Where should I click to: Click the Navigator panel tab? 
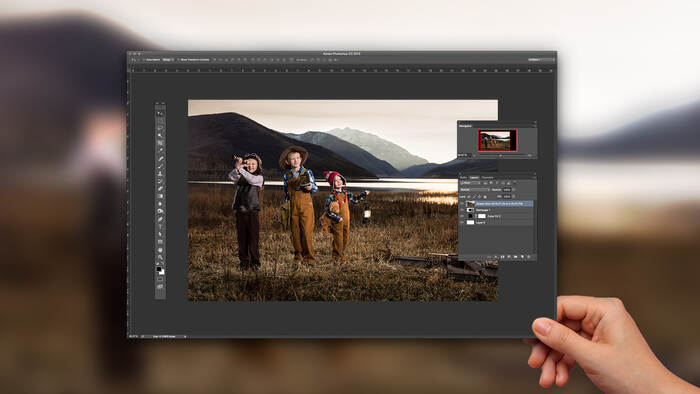coord(465,126)
